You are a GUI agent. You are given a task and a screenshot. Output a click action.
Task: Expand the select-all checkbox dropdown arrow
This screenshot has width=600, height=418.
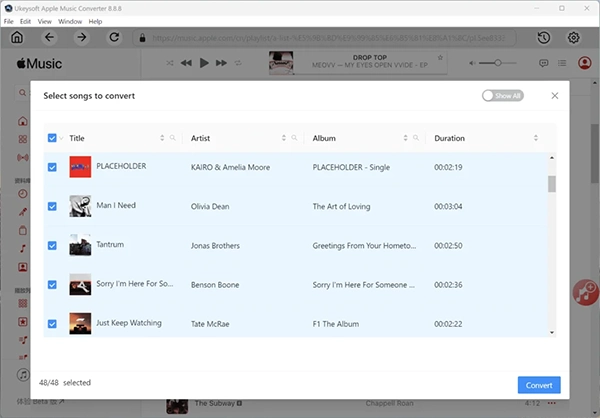coord(62,138)
